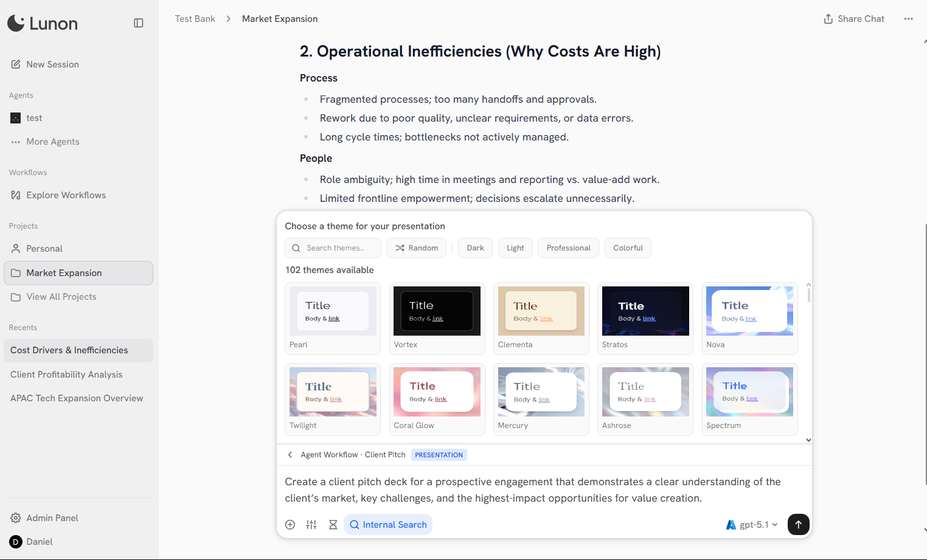
Task: Open Admin Panel gear icon
Action: [16, 518]
